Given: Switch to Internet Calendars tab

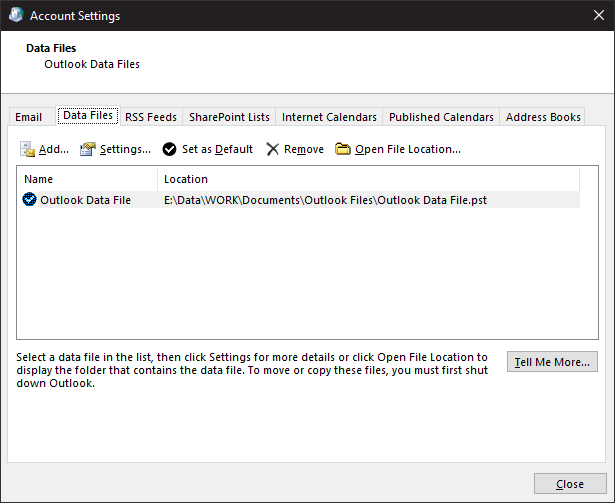Looking at the screenshot, I should 329,117.
